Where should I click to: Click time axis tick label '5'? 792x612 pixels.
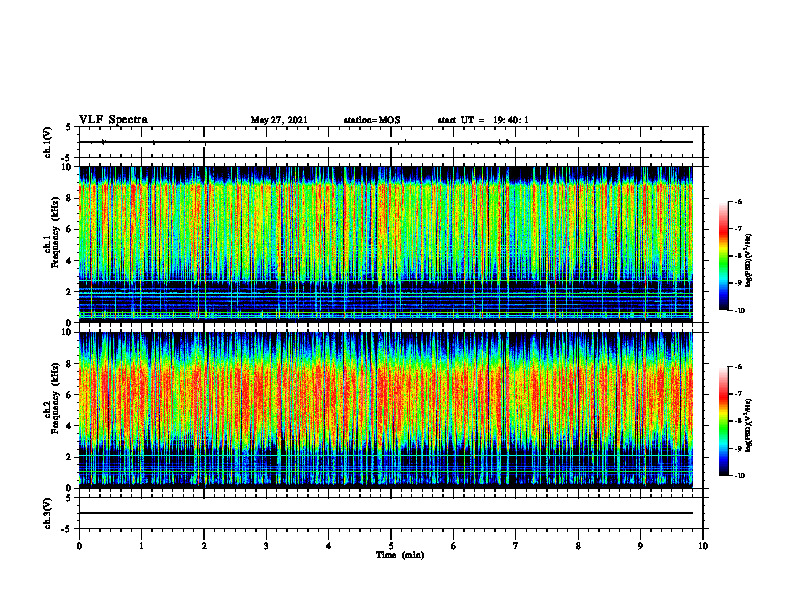pos(391,546)
